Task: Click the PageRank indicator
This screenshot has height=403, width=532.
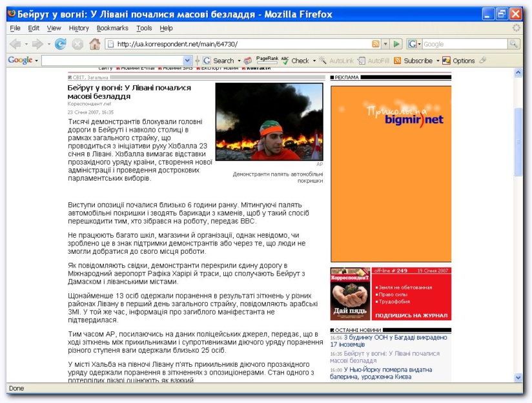Action: [267, 60]
